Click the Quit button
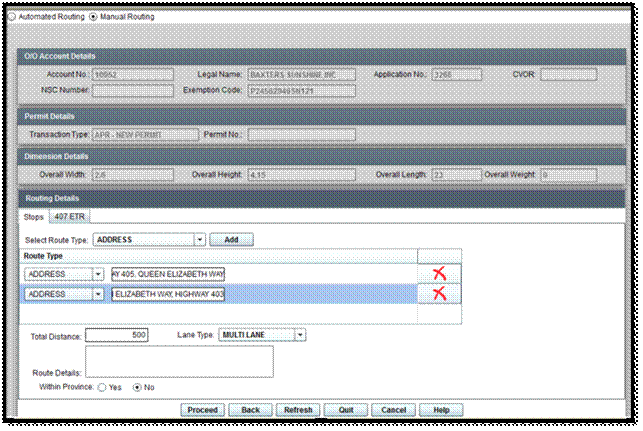Viewport: 643px width, 431px height. [x=346, y=410]
